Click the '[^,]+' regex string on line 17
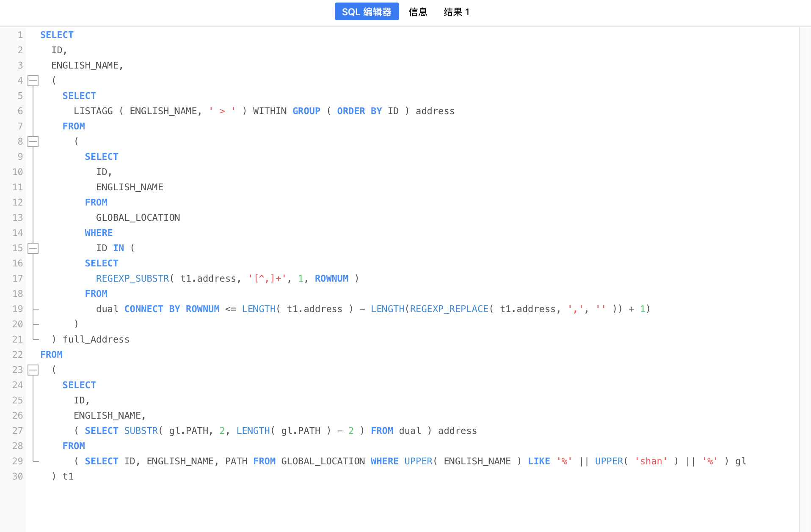This screenshot has width=811, height=532. 267,278
